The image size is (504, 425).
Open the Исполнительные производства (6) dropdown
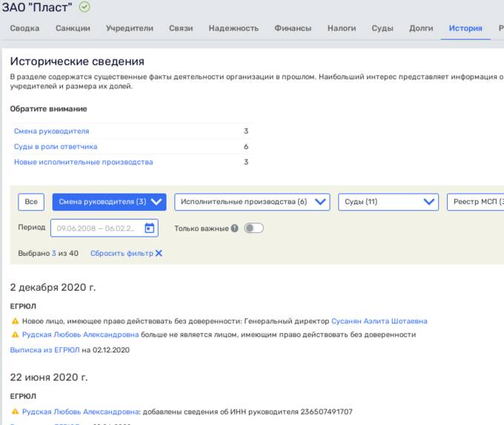[x=252, y=202]
